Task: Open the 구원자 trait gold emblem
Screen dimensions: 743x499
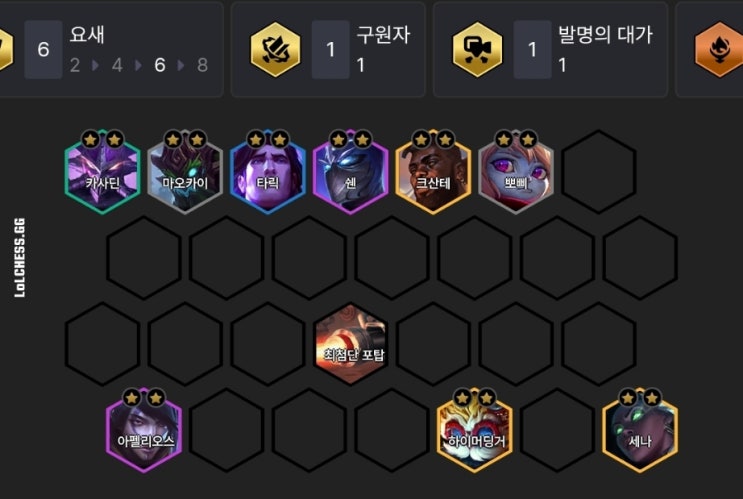Action: tap(275, 49)
